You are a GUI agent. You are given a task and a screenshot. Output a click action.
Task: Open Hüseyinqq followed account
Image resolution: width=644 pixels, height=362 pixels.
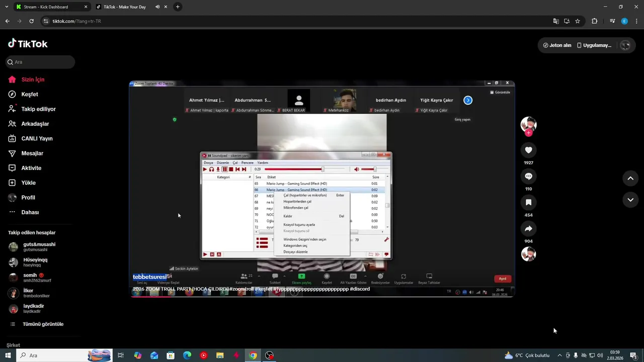point(28,262)
